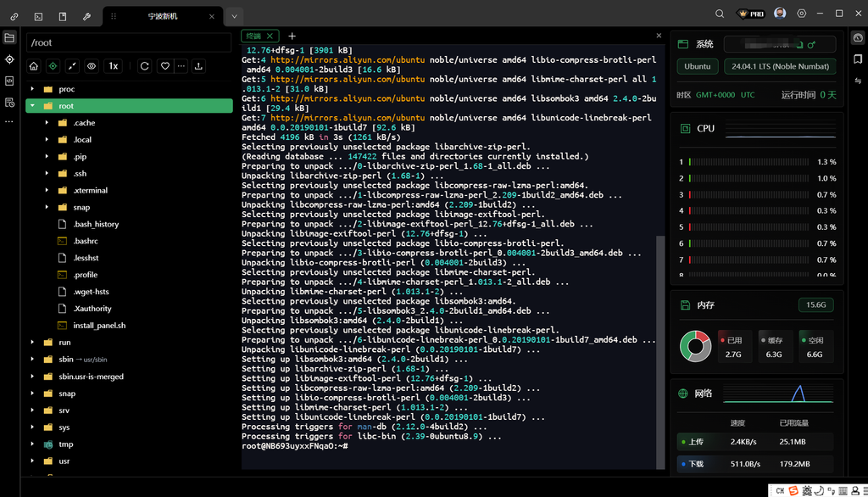Select the tmp folder row
Viewport: 868px width, 497px height.
(x=129, y=444)
